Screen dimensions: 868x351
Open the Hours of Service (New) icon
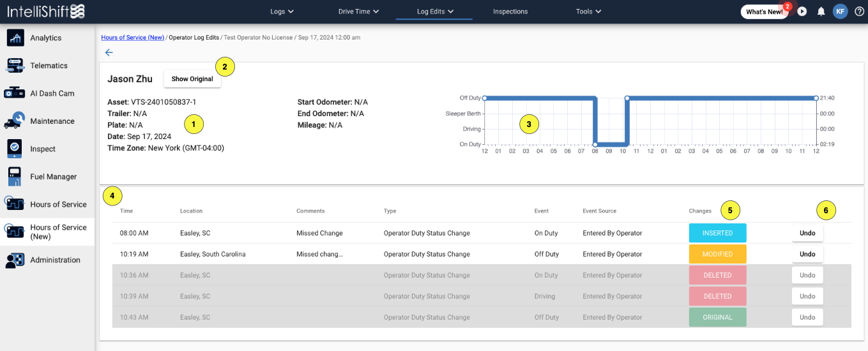pos(15,232)
